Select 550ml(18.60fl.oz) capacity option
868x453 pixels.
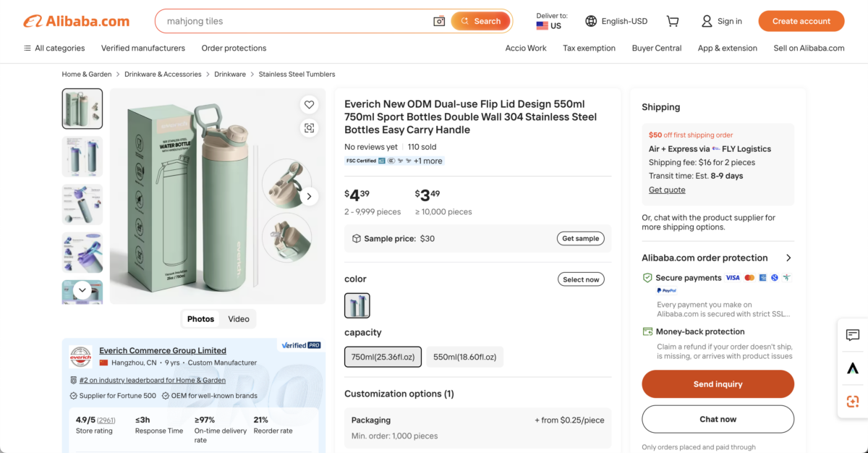click(465, 357)
